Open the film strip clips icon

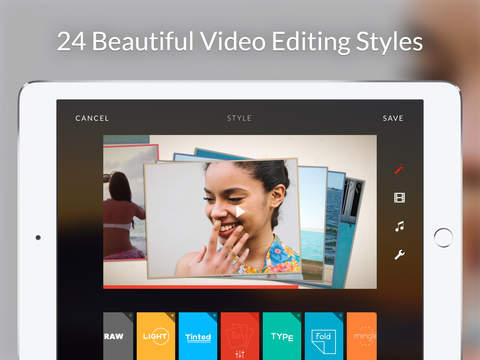(399, 198)
